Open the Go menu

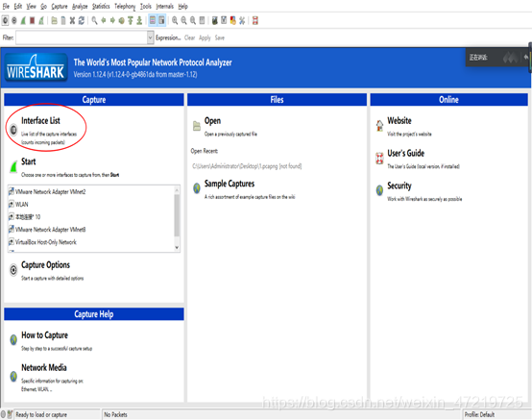click(44, 7)
